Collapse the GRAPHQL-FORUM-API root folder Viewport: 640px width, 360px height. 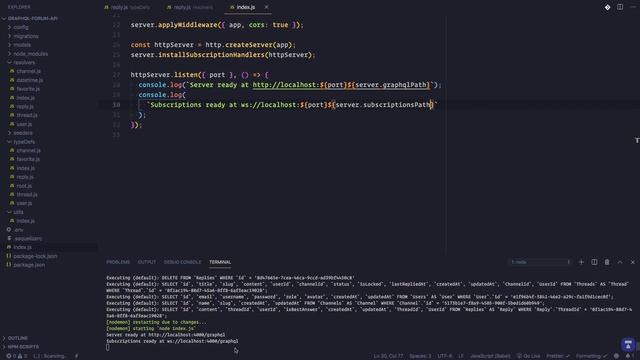click(33, 18)
